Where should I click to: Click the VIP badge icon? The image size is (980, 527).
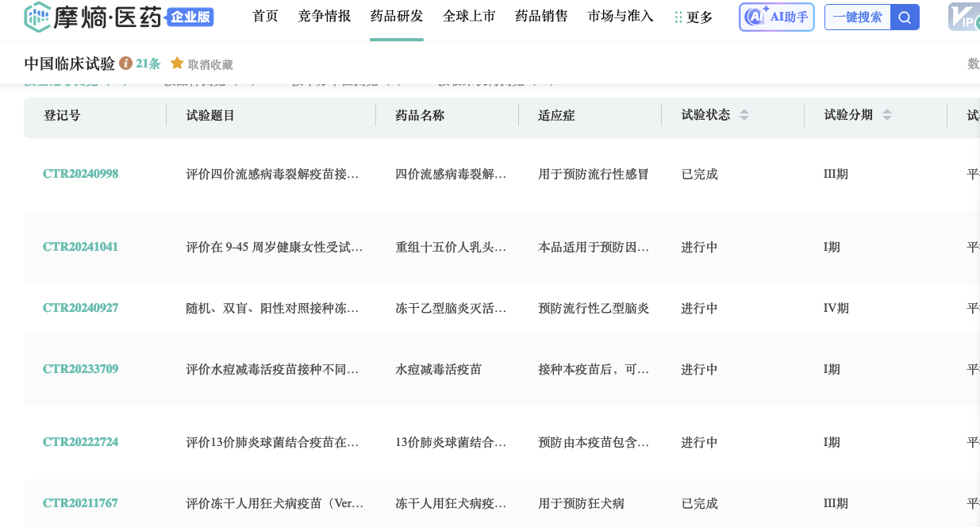point(964,17)
